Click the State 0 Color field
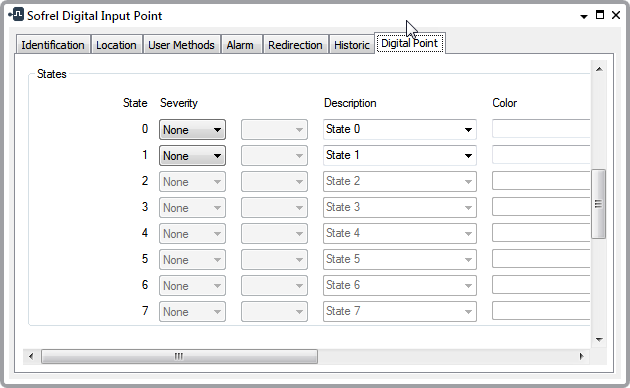The width and height of the screenshot is (630, 388). pyautogui.click(x=541, y=129)
